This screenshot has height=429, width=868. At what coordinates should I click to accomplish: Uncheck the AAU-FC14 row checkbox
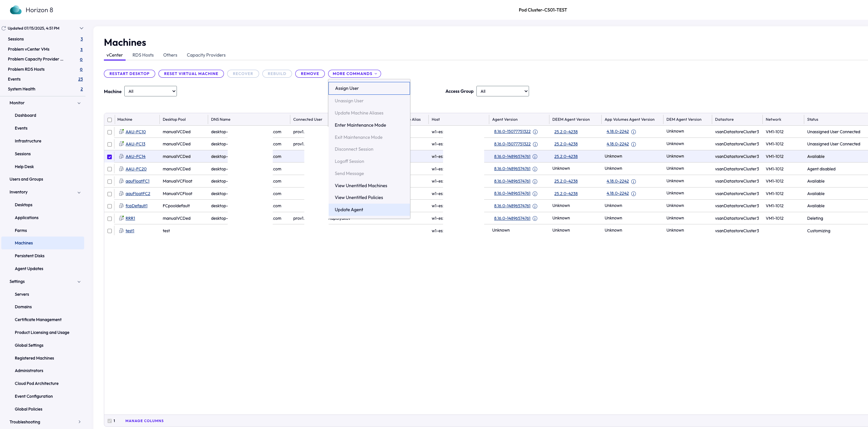tap(109, 157)
